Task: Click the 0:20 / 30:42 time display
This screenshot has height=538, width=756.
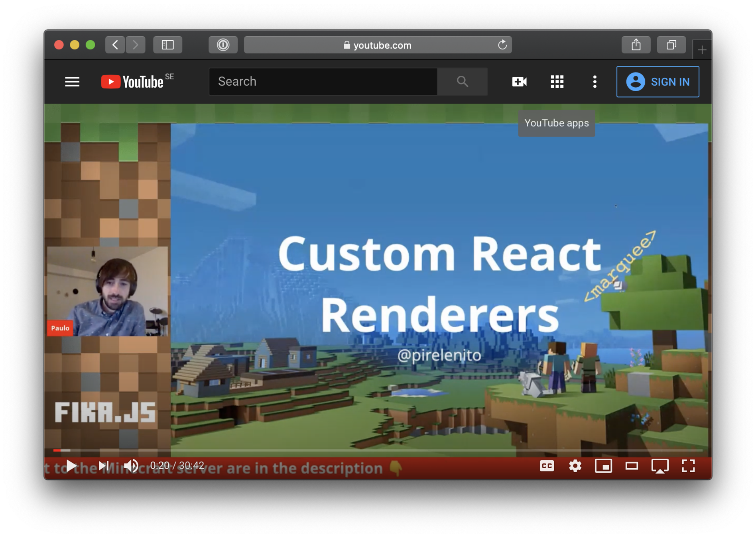Action: (x=177, y=465)
